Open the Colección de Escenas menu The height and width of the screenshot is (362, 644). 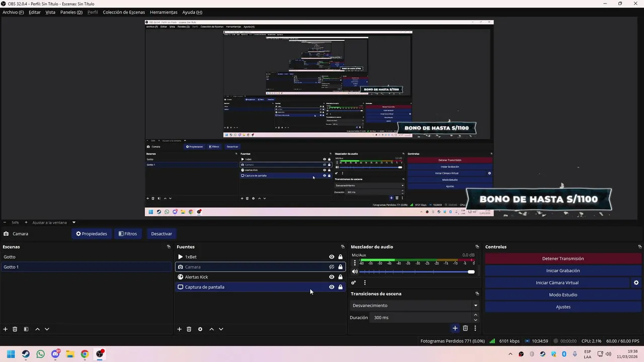(124, 12)
